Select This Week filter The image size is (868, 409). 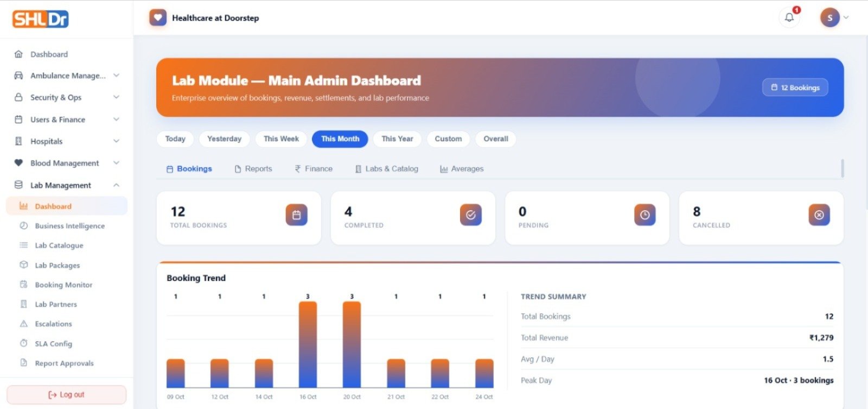(x=281, y=139)
